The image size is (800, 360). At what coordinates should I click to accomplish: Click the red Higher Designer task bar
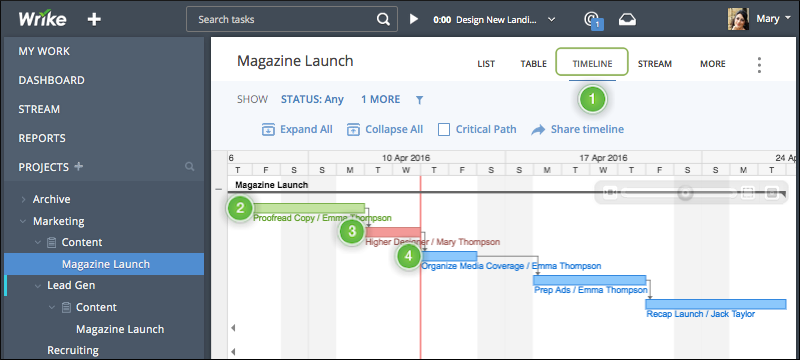tap(393, 232)
